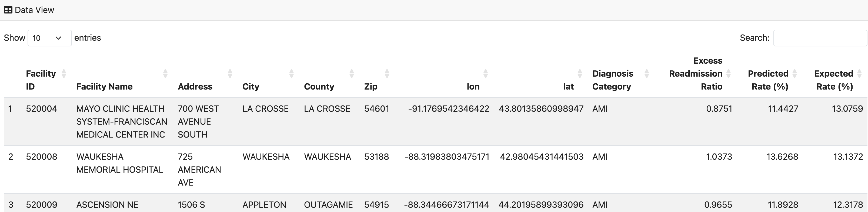Sort by Predicted Rate (%) arrows
The image size is (868, 212).
[794, 74]
